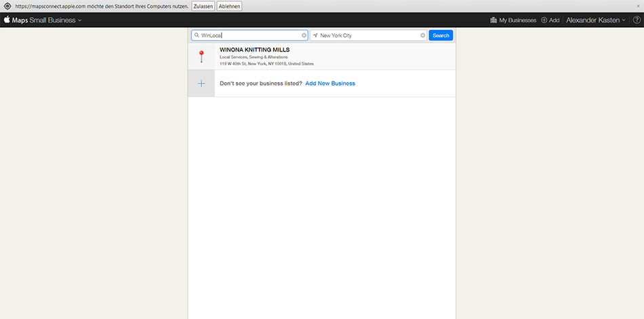Select the WINONA KNITTING MILLS result
This screenshot has height=319, width=644.
pyautogui.click(x=321, y=56)
